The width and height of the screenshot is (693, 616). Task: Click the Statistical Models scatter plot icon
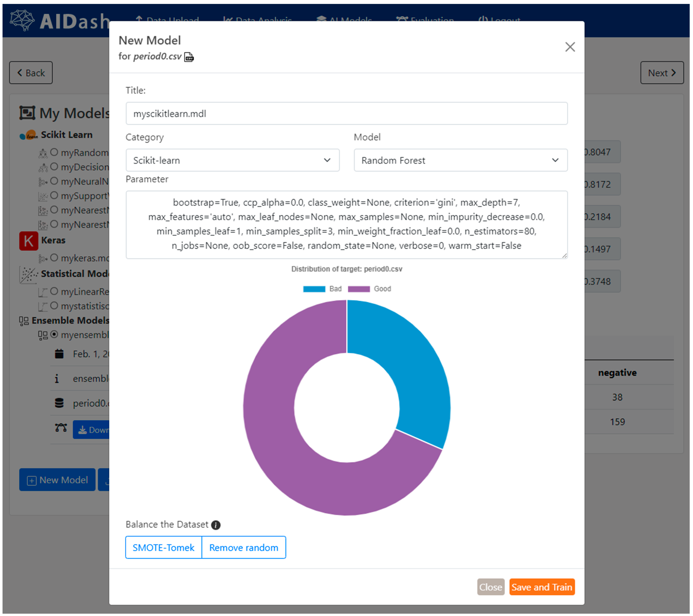click(28, 274)
